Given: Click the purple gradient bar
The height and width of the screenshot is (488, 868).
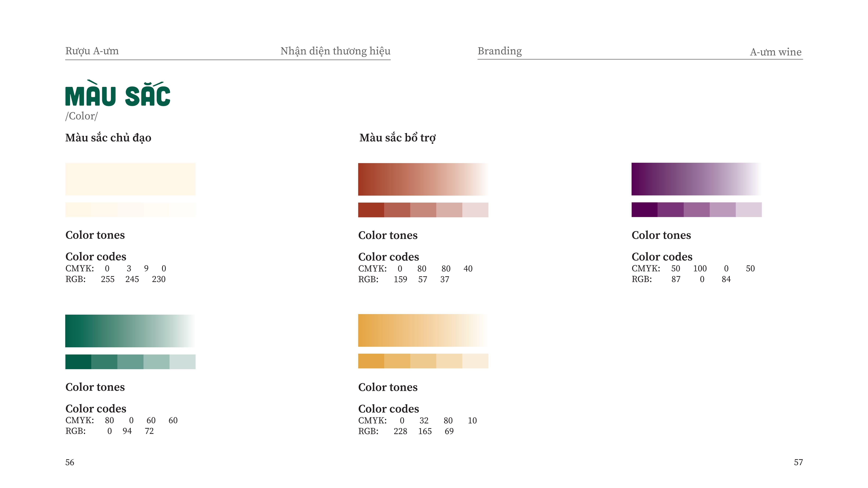Looking at the screenshot, I should [697, 179].
